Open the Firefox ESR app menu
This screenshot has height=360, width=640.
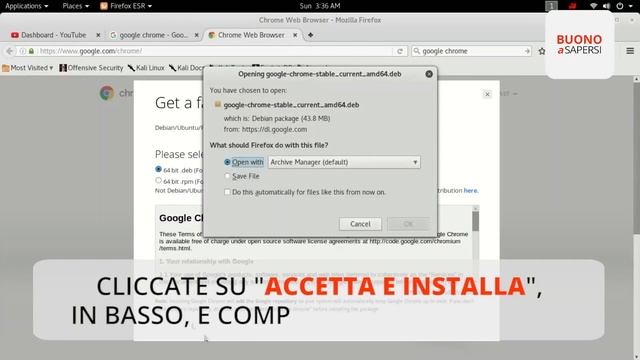126,6
